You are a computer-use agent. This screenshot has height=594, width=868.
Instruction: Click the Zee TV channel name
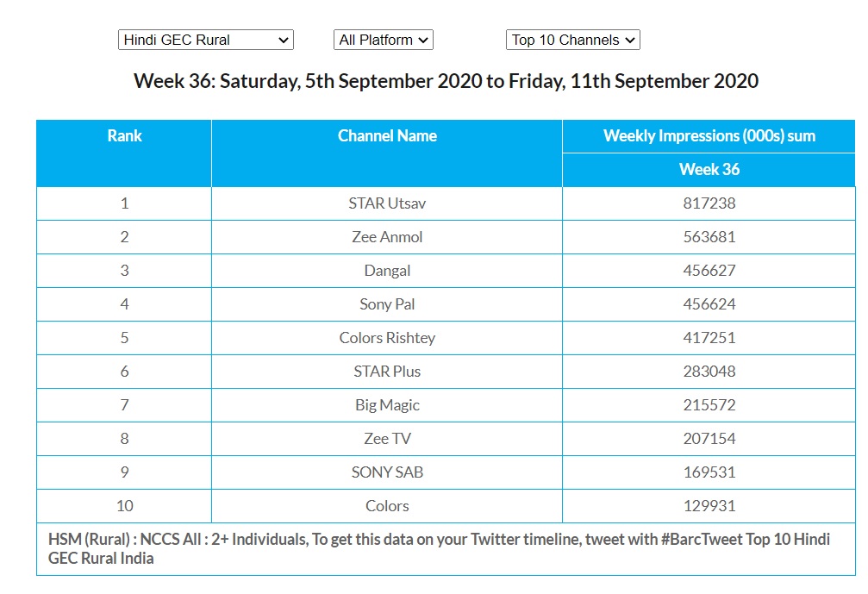[387, 439]
